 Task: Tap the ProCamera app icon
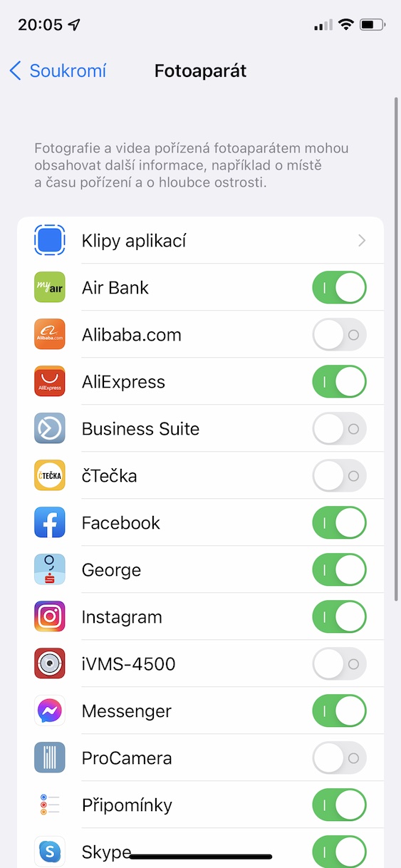[50, 758]
